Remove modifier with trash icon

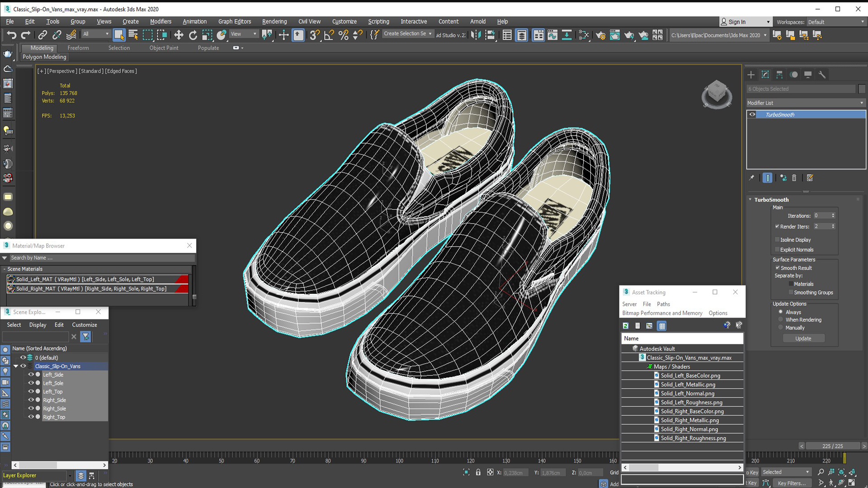point(794,178)
